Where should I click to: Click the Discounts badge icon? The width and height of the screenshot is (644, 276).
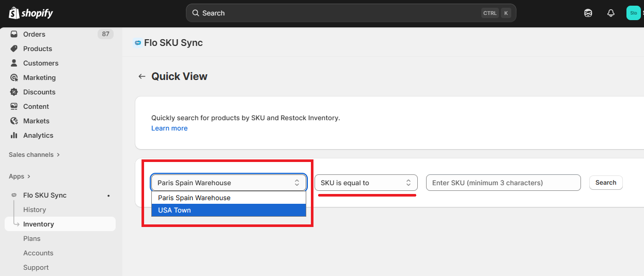tap(14, 92)
